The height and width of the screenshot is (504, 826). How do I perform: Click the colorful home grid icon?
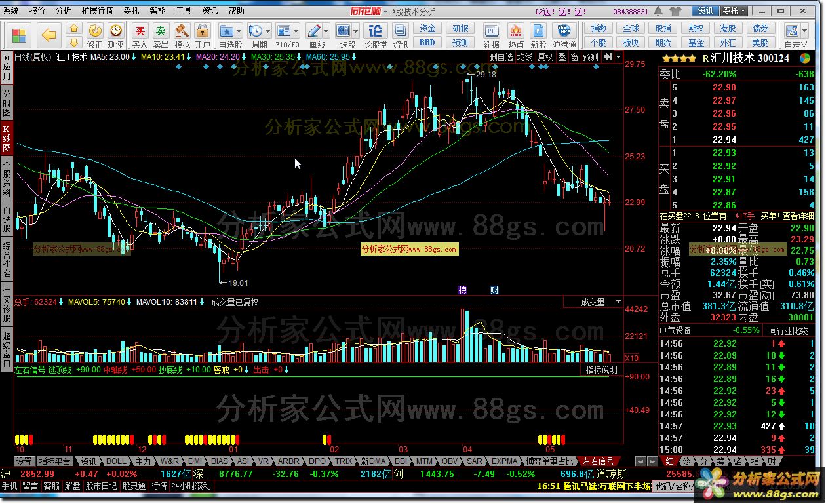[20, 35]
